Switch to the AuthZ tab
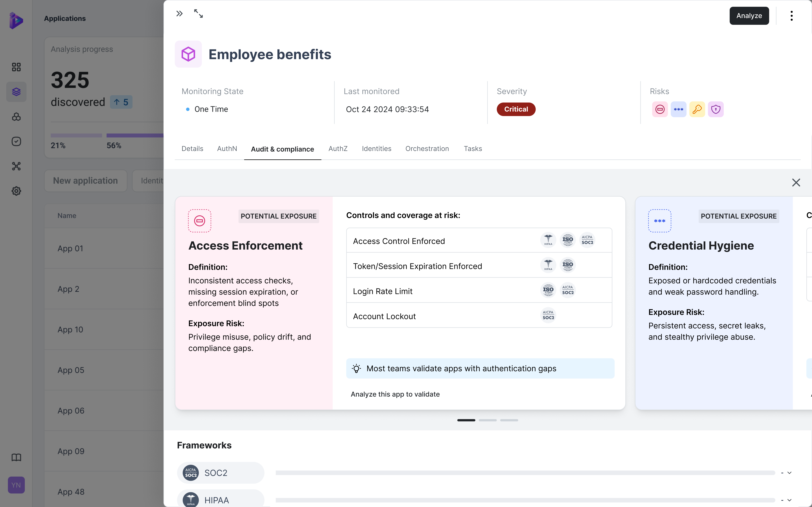Screen dimensions: 812x507 [338, 149]
